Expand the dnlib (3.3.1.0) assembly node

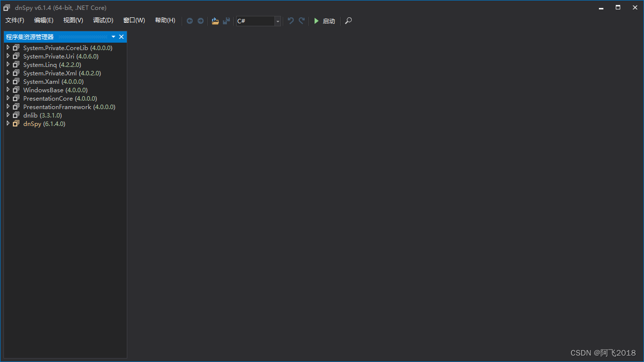[x=8, y=115]
